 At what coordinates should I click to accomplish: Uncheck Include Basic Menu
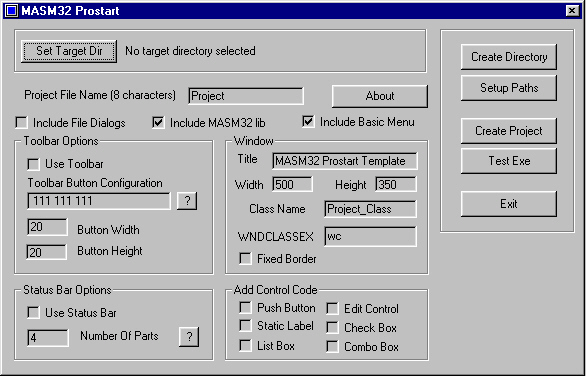click(x=308, y=121)
